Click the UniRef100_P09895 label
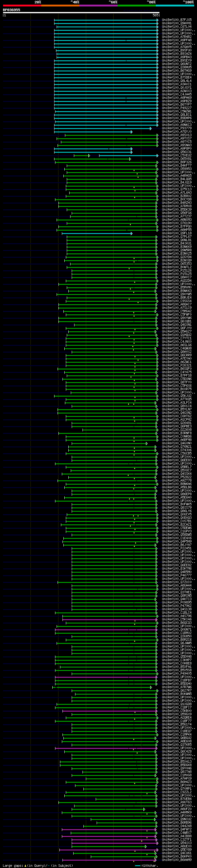The width and height of the screenshot is (197, 868). (177, 602)
